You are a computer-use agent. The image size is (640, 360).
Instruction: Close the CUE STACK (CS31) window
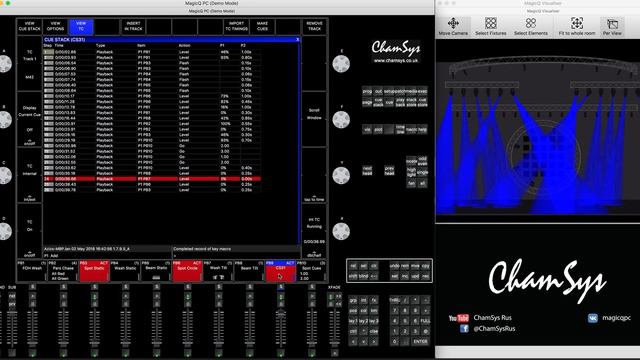coord(297,40)
